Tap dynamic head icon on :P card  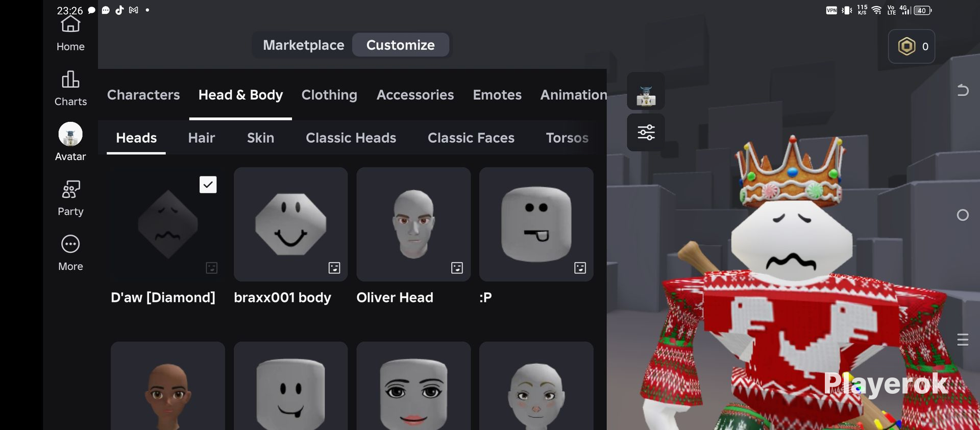580,268
